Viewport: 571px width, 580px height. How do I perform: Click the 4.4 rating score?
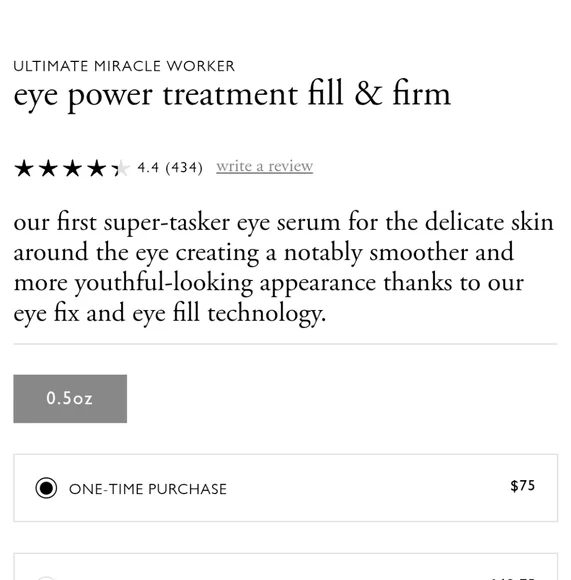point(148,168)
